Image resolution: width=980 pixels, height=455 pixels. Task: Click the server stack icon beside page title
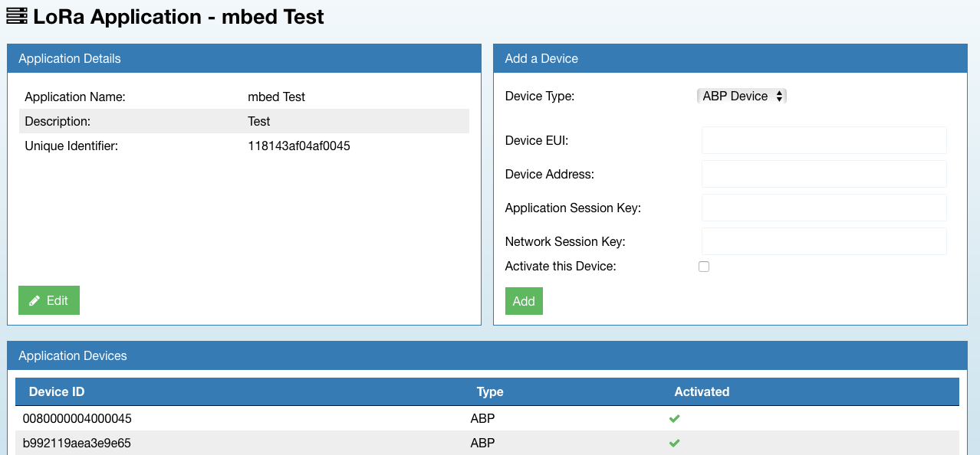tap(16, 16)
